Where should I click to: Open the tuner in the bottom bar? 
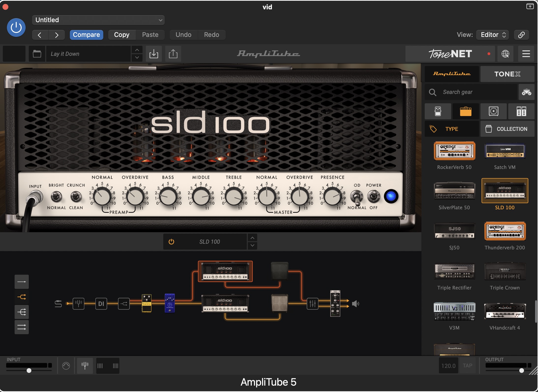85,366
